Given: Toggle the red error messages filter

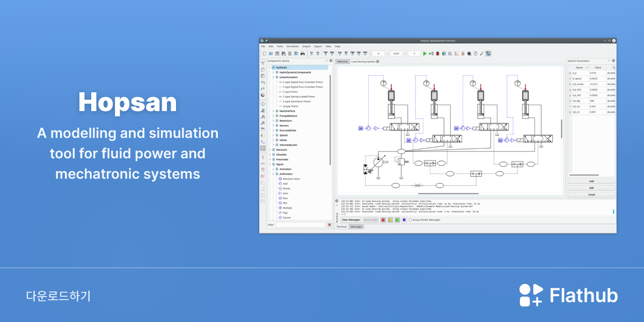Looking at the screenshot, I should click(384, 219).
